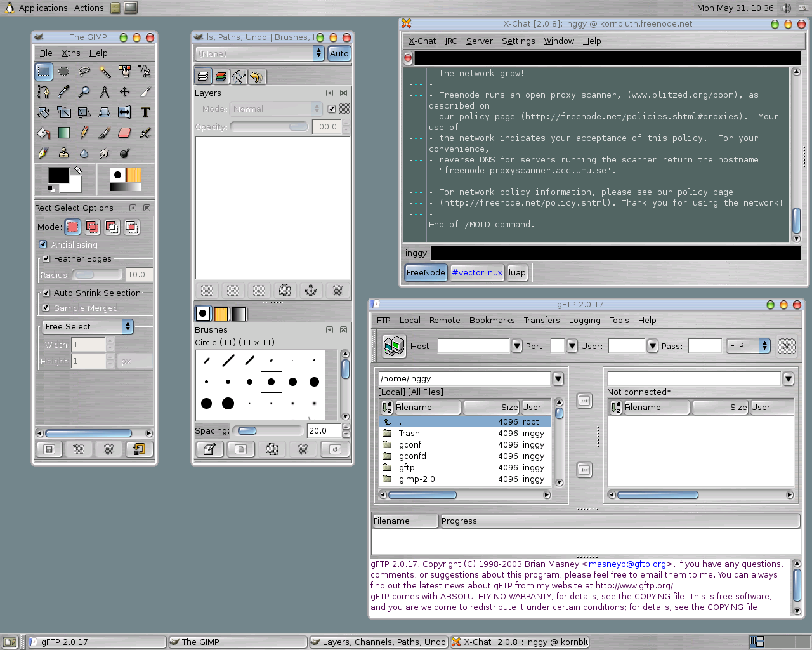
Task: Select the Smudge finger tool
Action: click(x=104, y=153)
